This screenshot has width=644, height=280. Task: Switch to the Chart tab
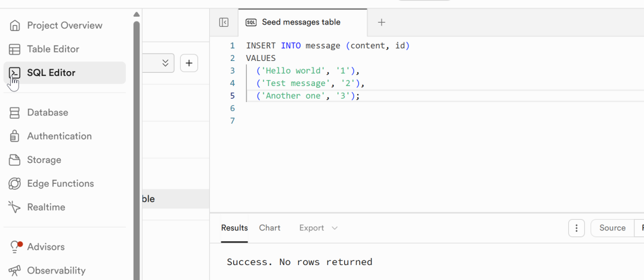pyautogui.click(x=270, y=228)
